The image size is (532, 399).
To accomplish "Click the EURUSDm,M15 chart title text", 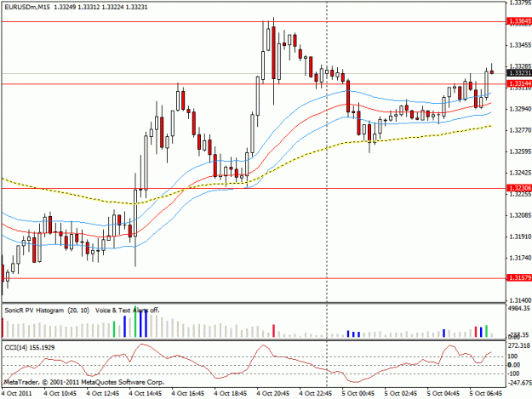I will (26, 7).
